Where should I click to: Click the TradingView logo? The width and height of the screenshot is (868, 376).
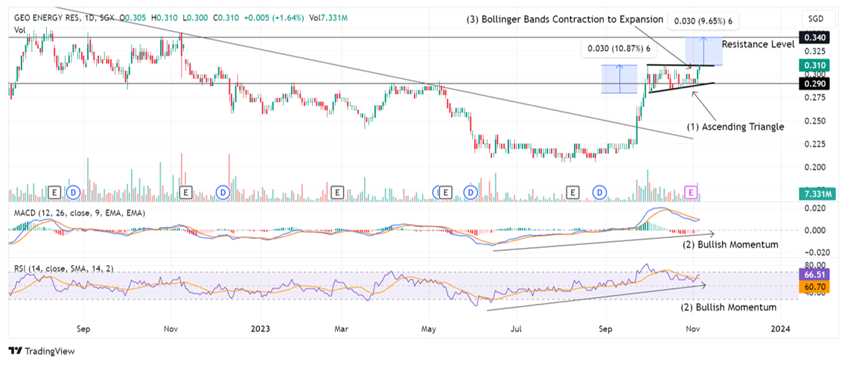(x=42, y=351)
